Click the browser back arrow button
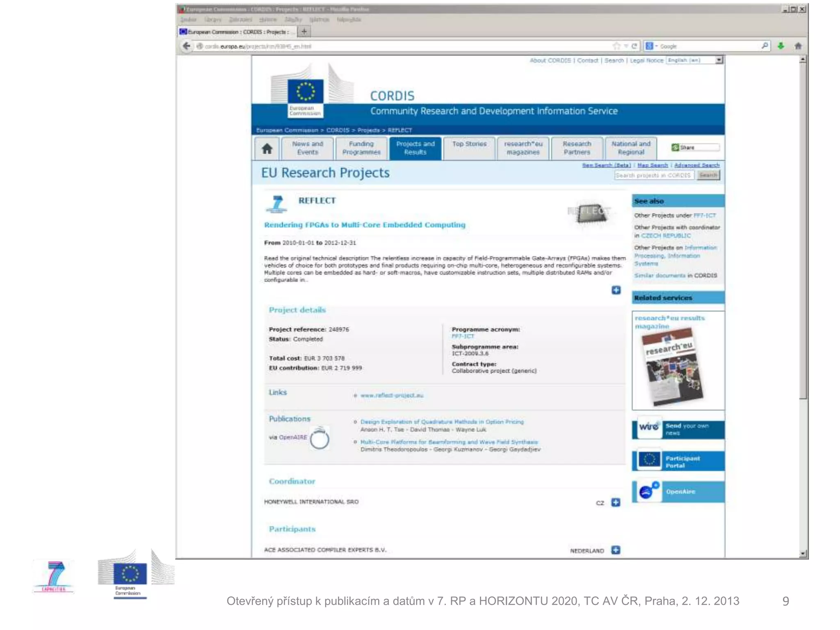840x630 pixels. (x=187, y=46)
